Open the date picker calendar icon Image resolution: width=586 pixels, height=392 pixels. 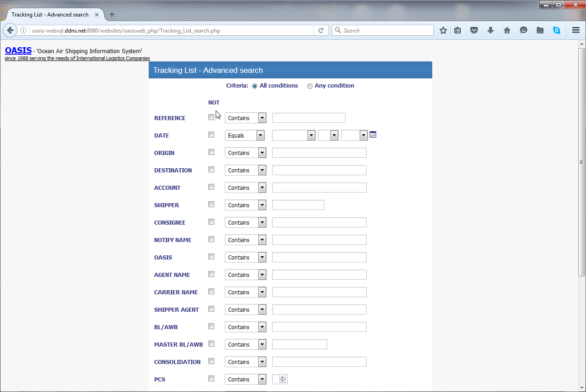pyautogui.click(x=373, y=135)
